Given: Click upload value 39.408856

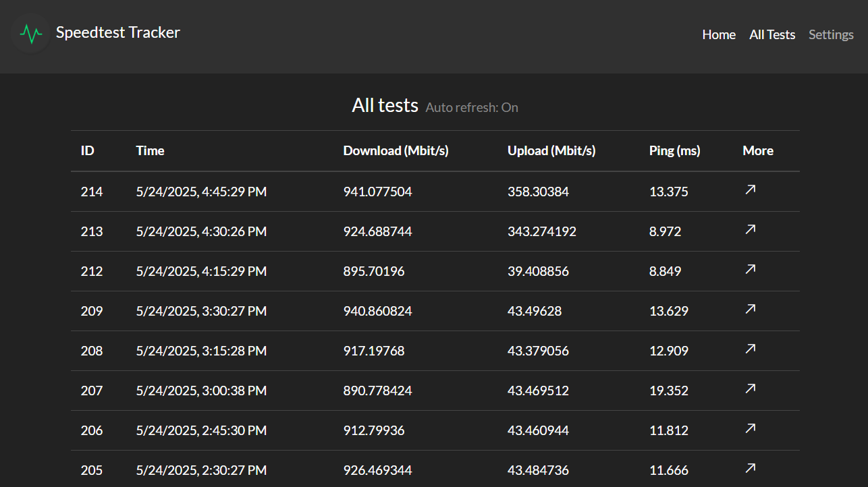Looking at the screenshot, I should click(x=538, y=271).
